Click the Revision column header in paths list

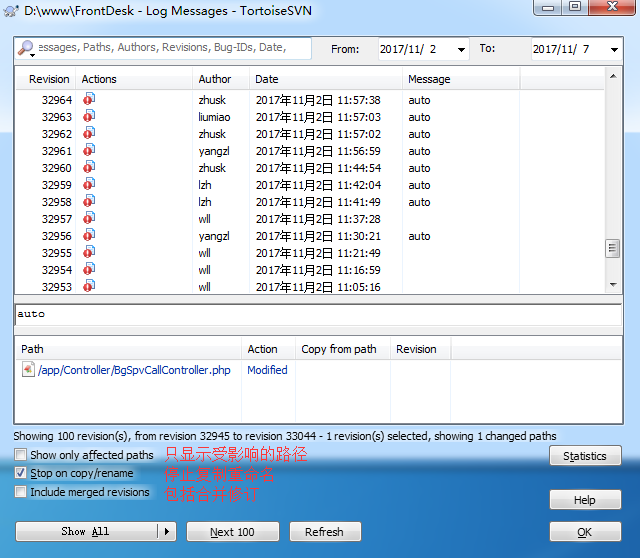click(420, 349)
